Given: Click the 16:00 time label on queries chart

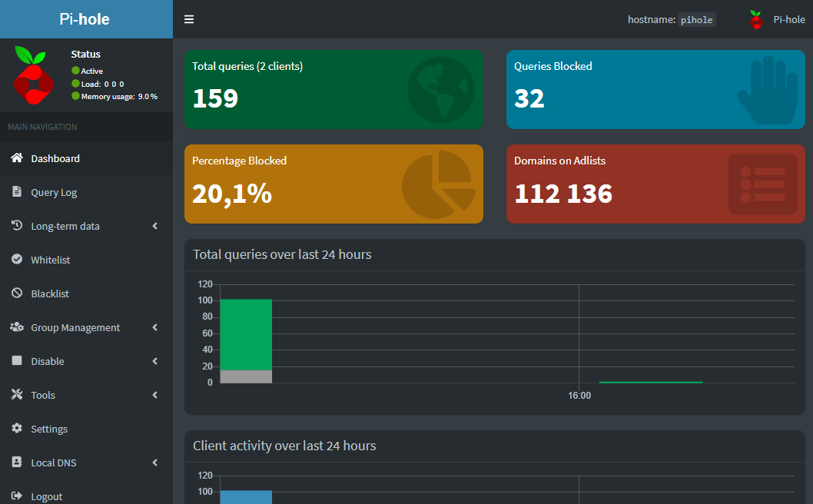Looking at the screenshot, I should (x=579, y=396).
